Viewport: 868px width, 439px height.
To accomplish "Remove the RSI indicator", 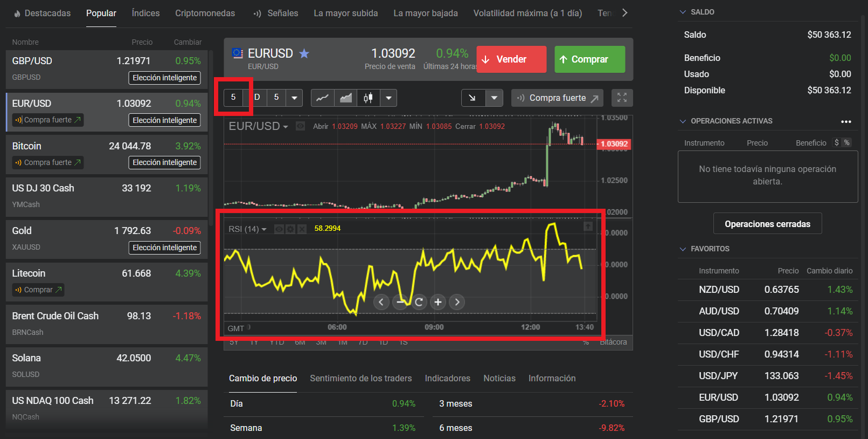I will point(302,229).
